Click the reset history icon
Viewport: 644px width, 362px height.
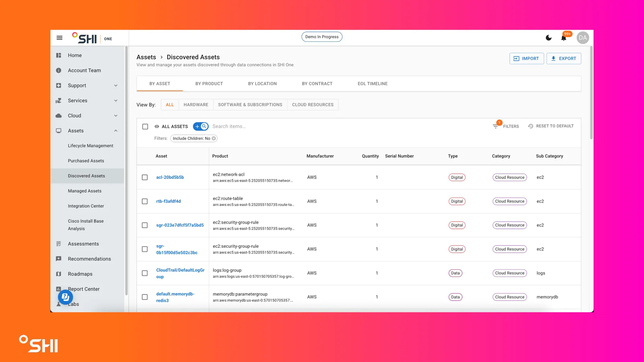530,126
